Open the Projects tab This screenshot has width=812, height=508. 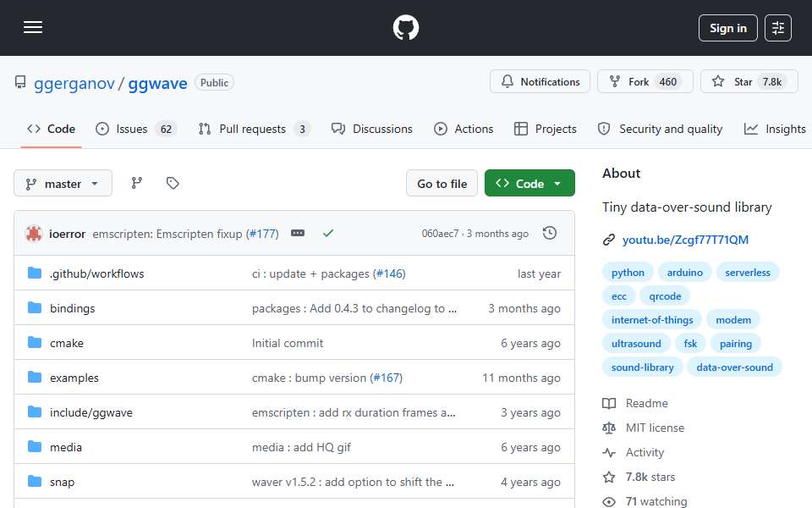coord(546,129)
